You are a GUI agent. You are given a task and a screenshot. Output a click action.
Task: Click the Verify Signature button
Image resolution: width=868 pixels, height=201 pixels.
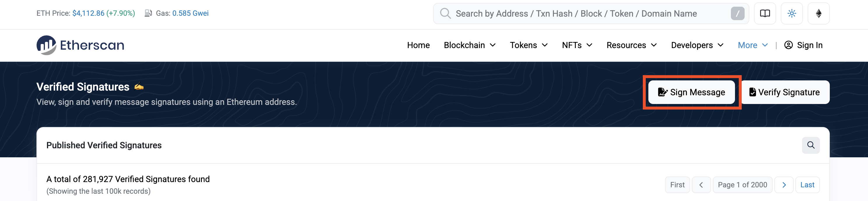(x=785, y=92)
